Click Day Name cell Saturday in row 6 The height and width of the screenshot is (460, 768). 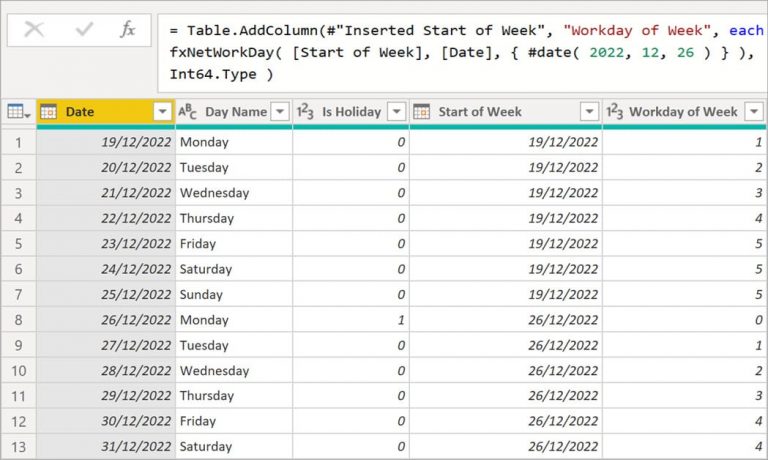pos(234,269)
